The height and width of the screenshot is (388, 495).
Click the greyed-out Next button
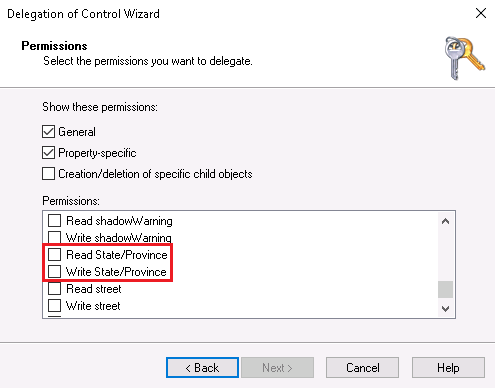pyautogui.click(x=277, y=368)
